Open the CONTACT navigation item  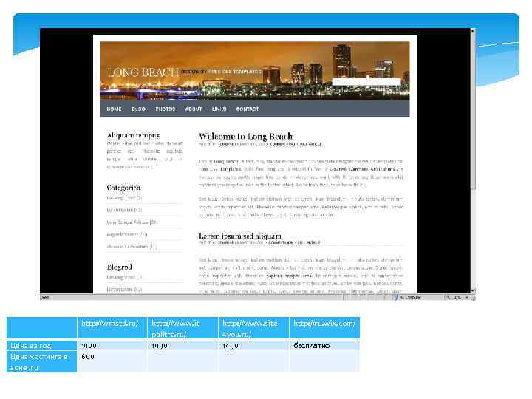(248, 109)
